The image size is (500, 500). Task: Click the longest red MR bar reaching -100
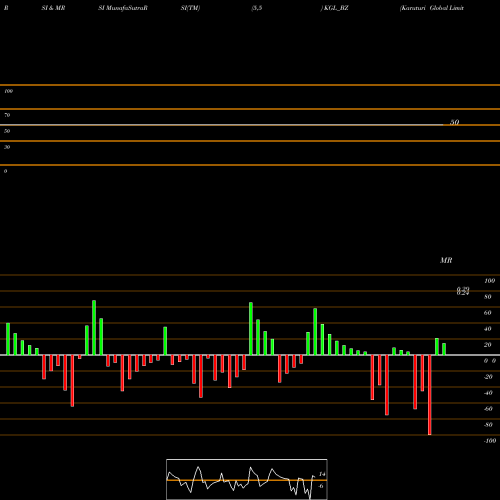coord(430,395)
